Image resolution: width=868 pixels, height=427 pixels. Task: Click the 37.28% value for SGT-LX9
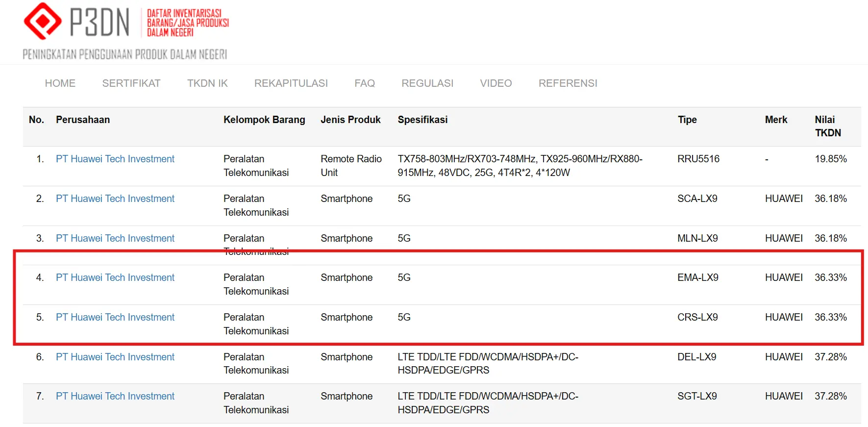(x=831, y=396)
